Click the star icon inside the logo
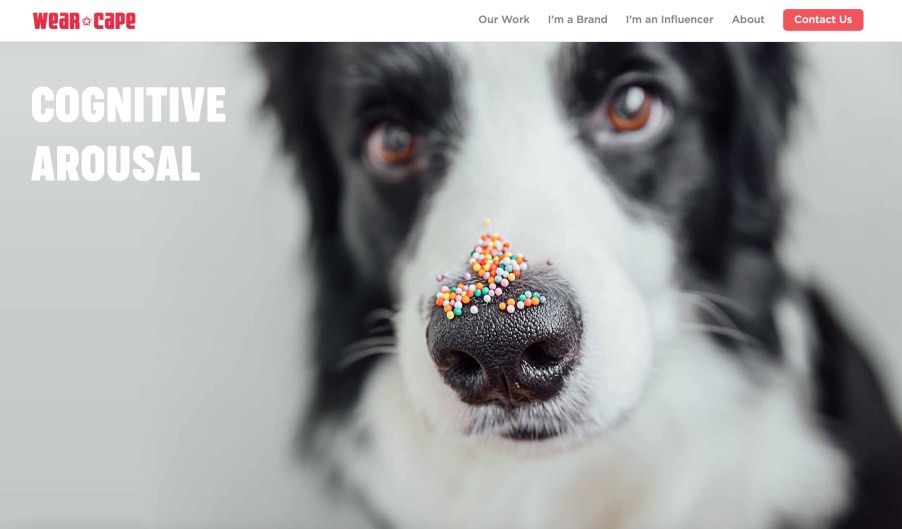Screen dimensions: 902x529 pyautogui.click(x=87, y=21)
